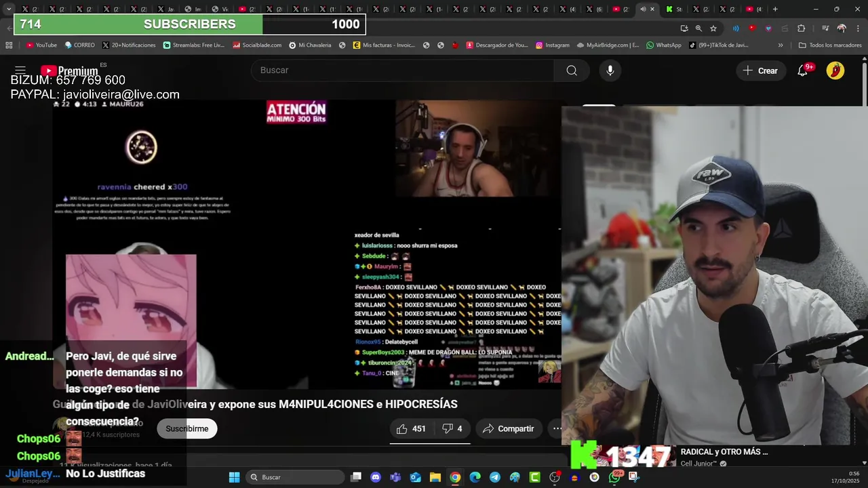Close the active YouTube tab
This screenshot has height=488, width=868.
652,9
